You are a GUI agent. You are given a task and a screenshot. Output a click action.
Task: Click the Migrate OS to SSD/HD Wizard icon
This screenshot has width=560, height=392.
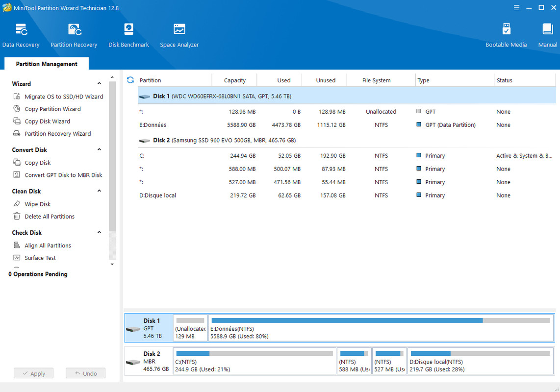(x=17, y=97)
